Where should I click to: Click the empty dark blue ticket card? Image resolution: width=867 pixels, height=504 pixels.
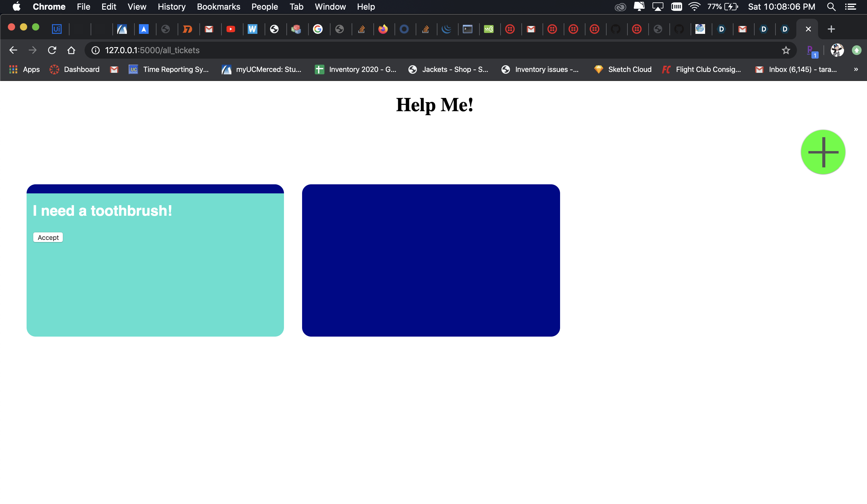[431, 260]
